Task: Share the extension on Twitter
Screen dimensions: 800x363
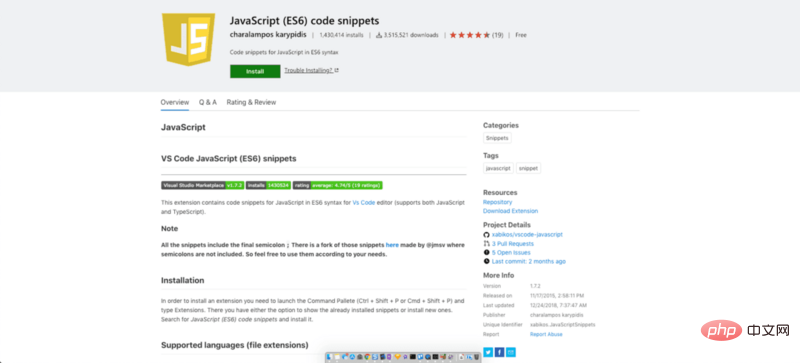Action: pyautogui.click(x=488, y=352)
